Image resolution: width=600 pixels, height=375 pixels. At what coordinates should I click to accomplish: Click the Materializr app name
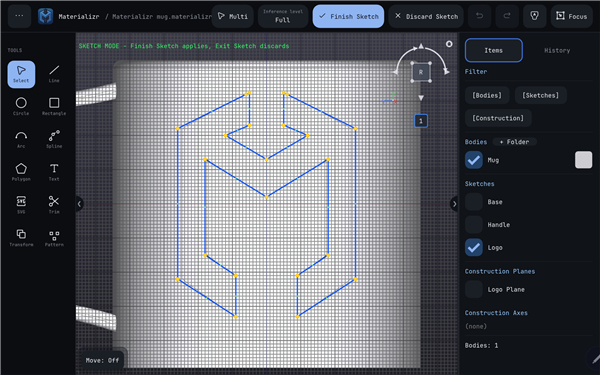78,16
